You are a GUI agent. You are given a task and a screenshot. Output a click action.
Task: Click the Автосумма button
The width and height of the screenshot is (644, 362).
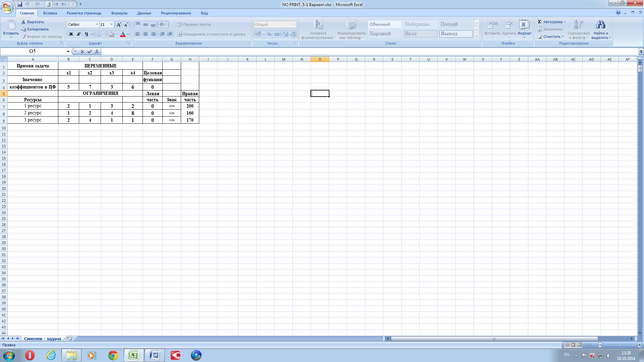[552, 22]
